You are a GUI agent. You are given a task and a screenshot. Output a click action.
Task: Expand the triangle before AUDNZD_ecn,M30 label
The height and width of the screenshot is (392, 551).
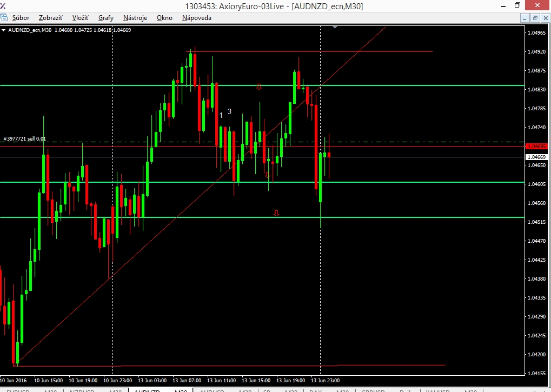click(x=3, y=30)
